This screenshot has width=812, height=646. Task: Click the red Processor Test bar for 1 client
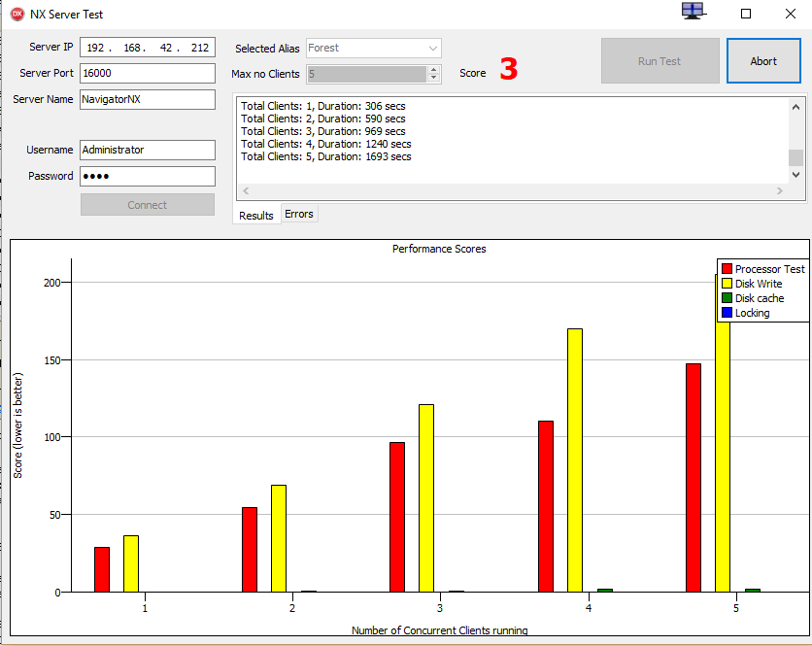point(102,569)
